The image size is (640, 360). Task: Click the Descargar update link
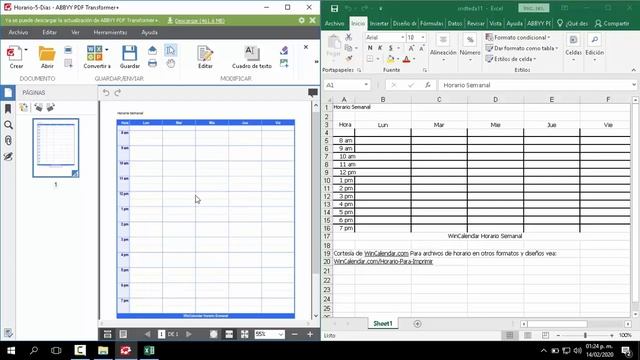tap(200, 20)
